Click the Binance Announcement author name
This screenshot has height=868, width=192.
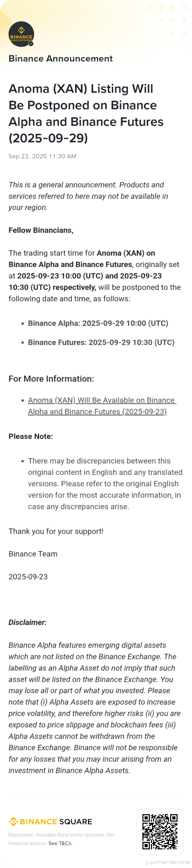click(x=61, y=59)
